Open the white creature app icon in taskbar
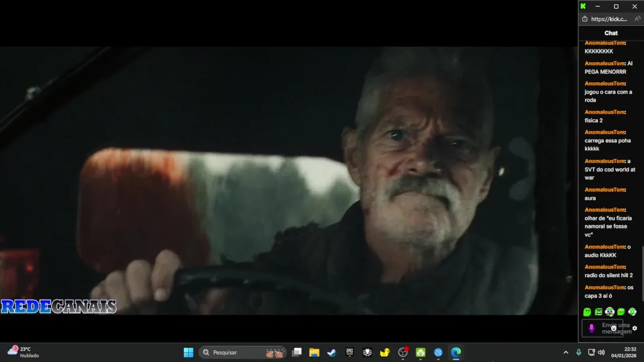The height and width of the screenshot is (362, 644). click(367, 352)
